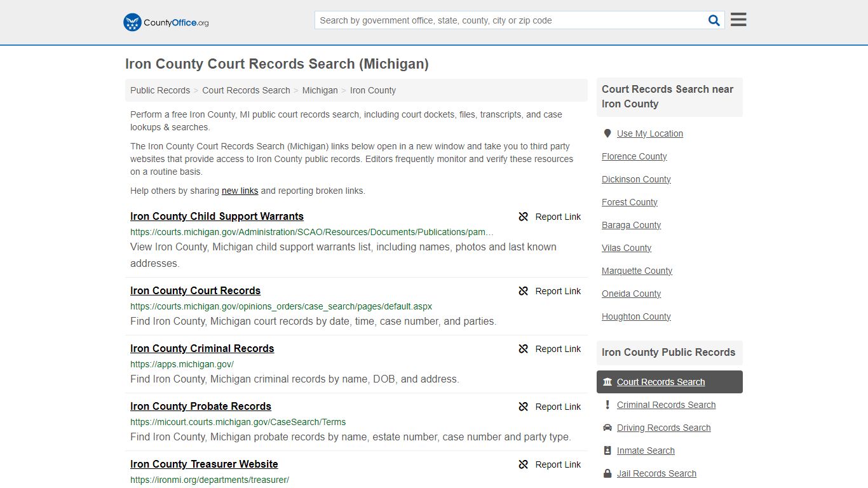Click car icon beside Driving Records Search
This screenshot has width=868, height=488.
[x=607, y=428]
